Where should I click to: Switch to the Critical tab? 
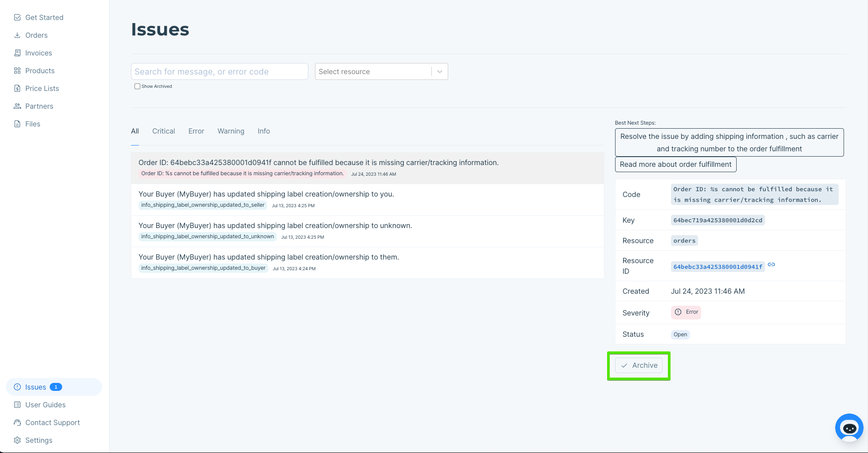pos(163,131)
